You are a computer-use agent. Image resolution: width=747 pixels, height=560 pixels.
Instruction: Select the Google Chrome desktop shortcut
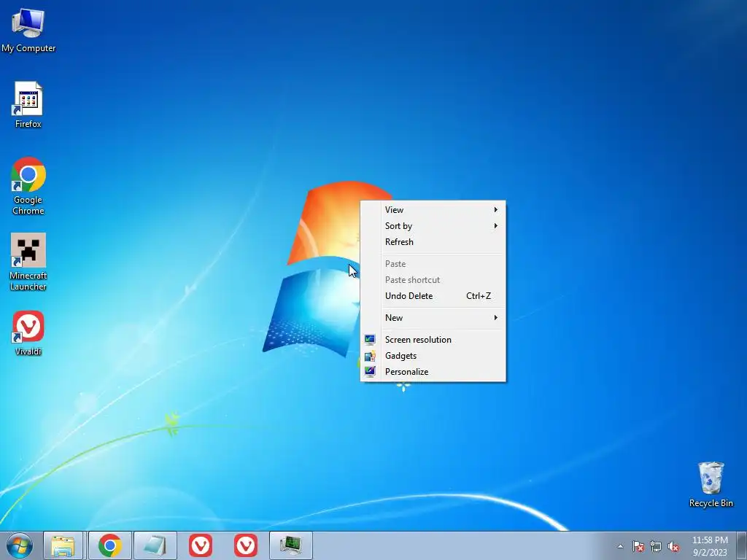[28, 186]
